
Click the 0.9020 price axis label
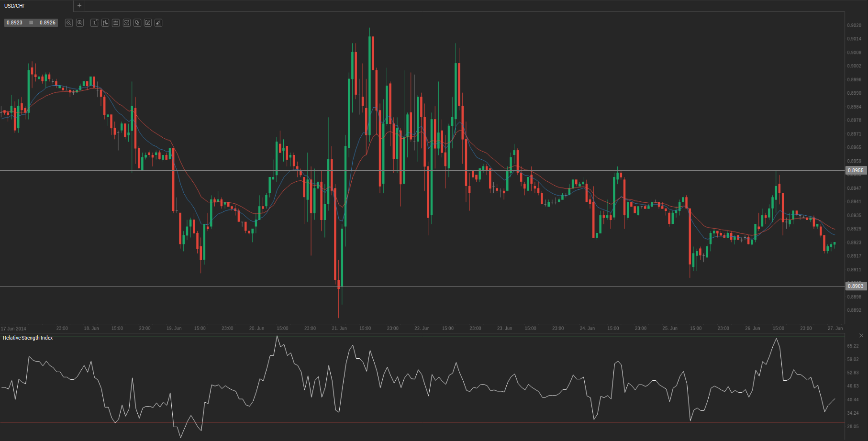tap(854, 25)
